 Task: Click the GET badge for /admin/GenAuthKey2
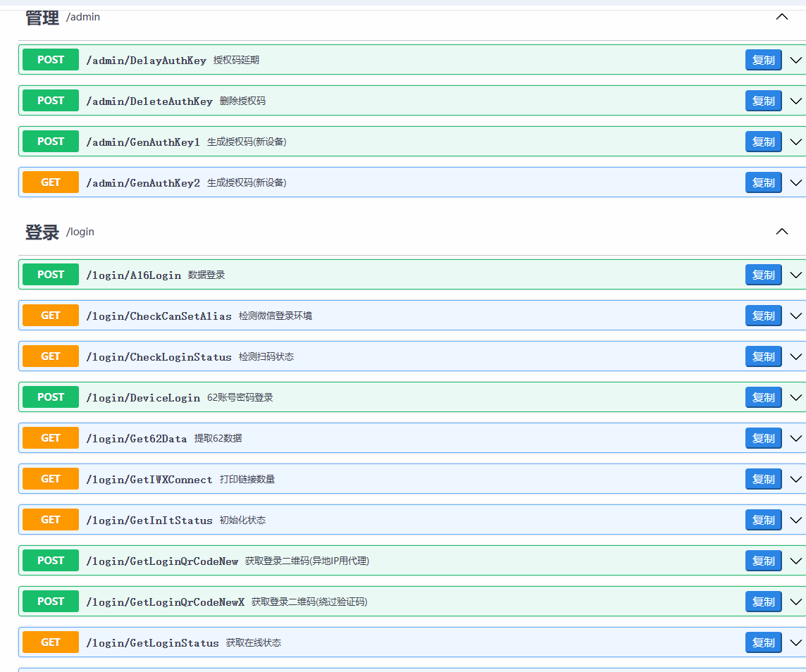pyautogui.click(x=51, y=182)
